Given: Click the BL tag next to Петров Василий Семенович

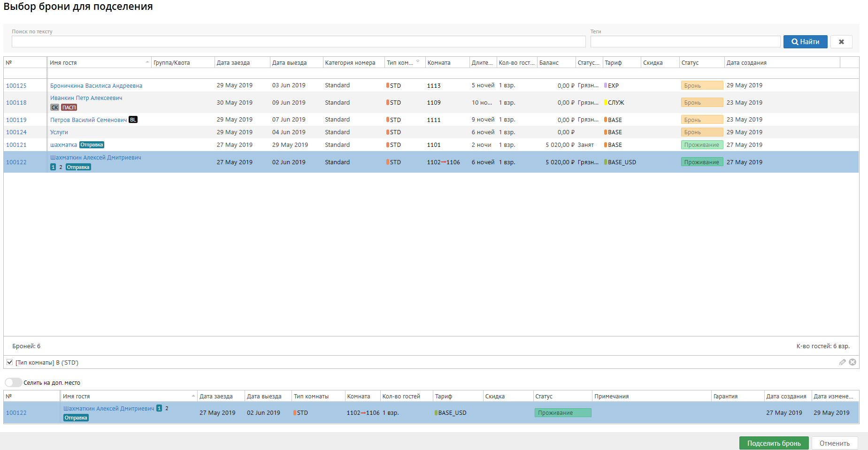Looking at the screenshot, I should click(x=133, y=120).
